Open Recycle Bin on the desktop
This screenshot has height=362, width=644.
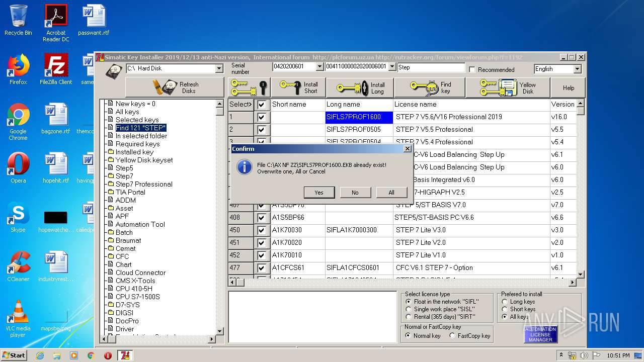tap(18, 20)
